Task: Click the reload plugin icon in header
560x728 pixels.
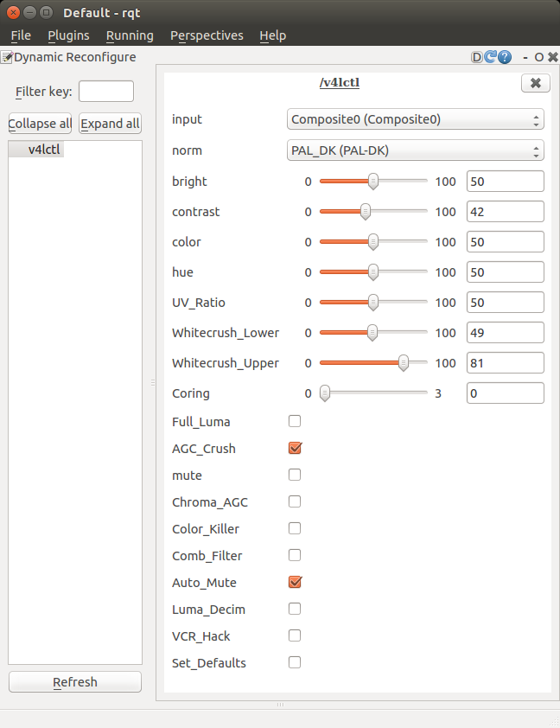Action: pyautogui.click(x=490, y=57)
